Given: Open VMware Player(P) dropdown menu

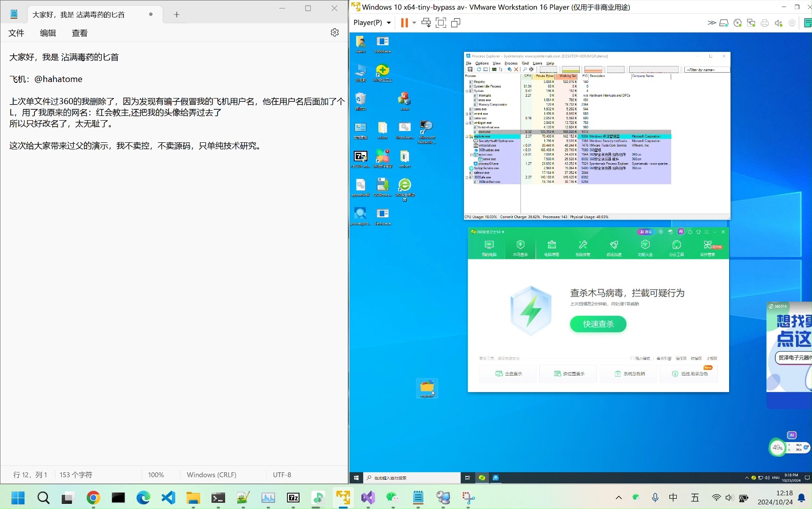Looking at the screenshot, I should coord(372,23).
